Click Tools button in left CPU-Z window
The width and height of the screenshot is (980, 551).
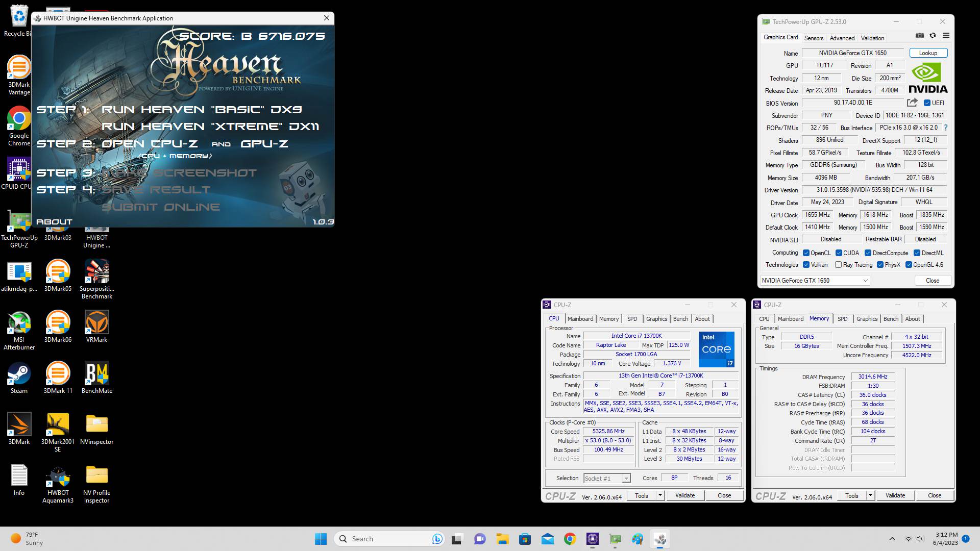point(641,495)
